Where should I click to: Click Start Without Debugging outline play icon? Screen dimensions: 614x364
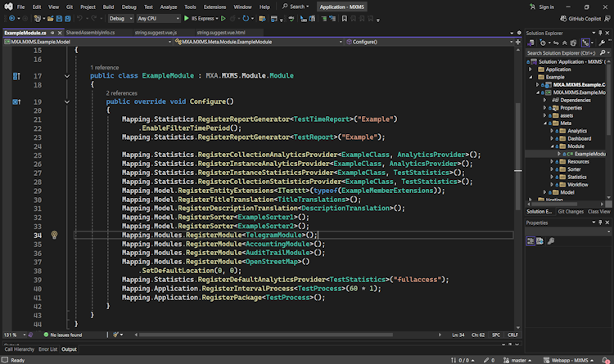point(223,18)
